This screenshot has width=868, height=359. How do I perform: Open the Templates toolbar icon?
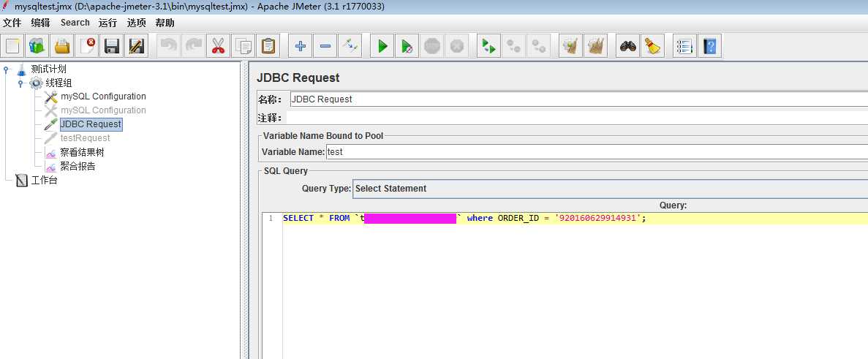click(37, 46)
